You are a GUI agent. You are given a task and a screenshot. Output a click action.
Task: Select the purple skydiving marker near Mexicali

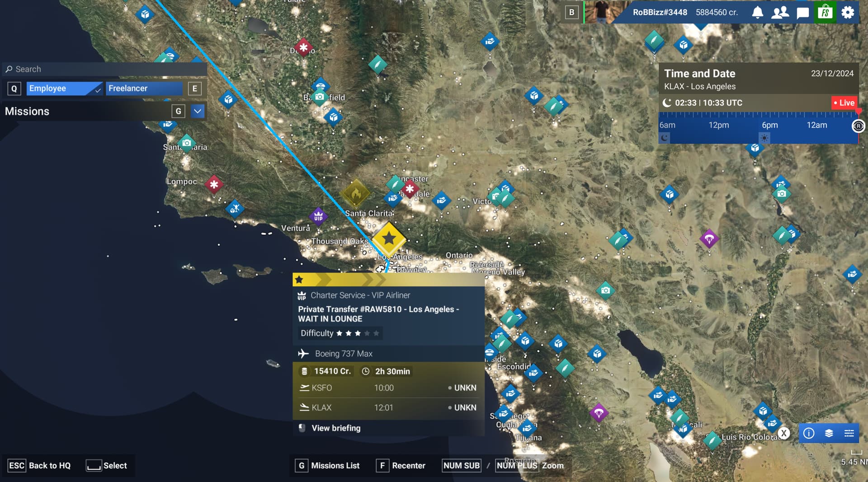coord(599,412)
